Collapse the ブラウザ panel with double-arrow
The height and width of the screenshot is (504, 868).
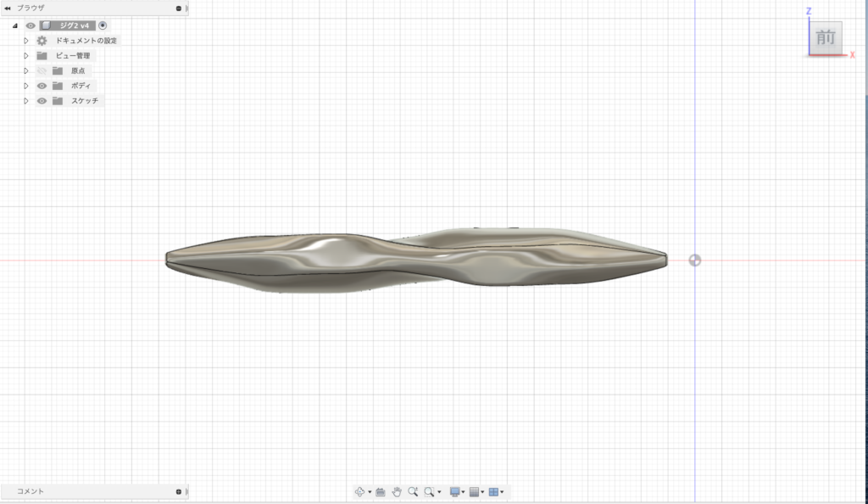[x=7, y=8]
